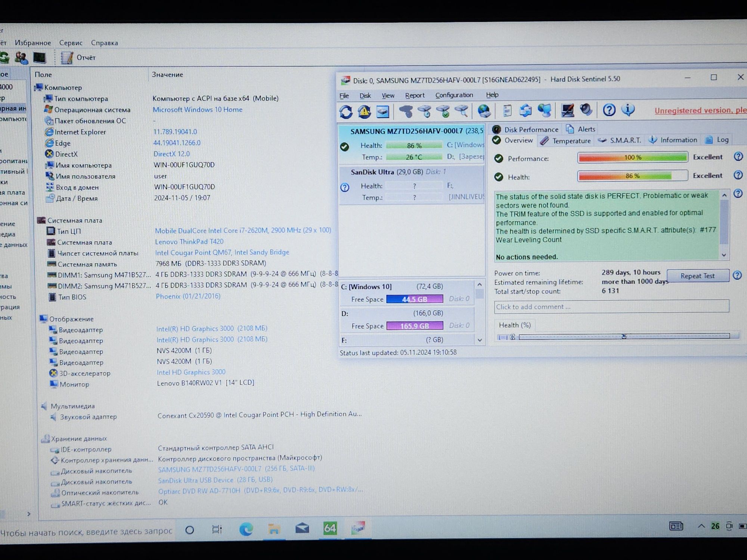747x560 pixels.
Task: Click the refresh disk status icon in Hard Disk Sentinel
Action: (x=346, y=112)
